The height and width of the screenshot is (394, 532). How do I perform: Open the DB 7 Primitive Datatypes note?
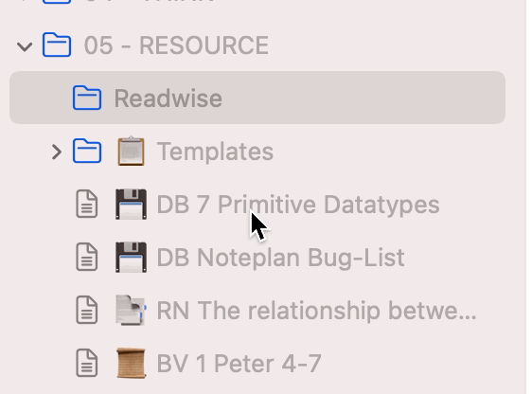pyautogui.click(x=298, y=205)
